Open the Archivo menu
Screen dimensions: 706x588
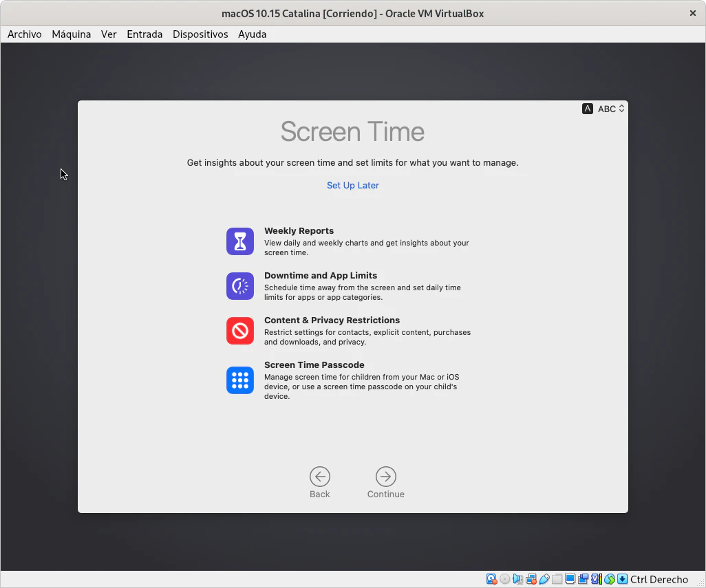pos(25,34)
